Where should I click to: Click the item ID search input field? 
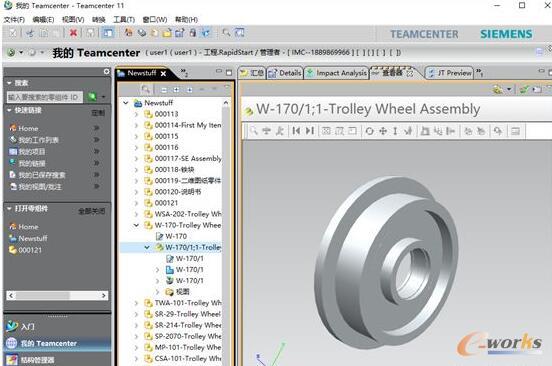tap(45, 97)
